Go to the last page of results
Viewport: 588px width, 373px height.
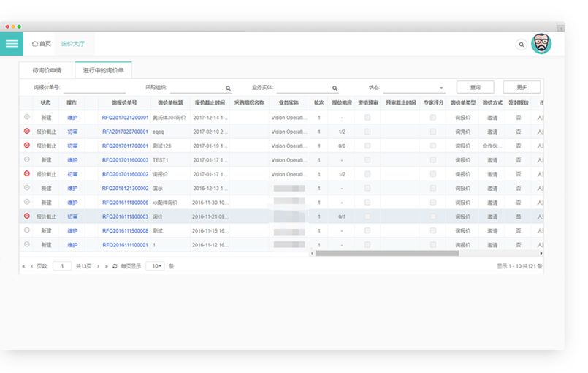(106, 266)
